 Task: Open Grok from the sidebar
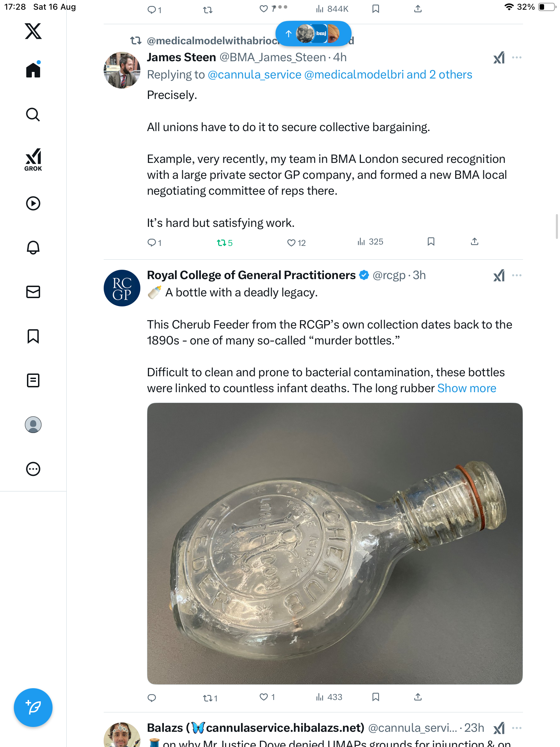(33, 159)
